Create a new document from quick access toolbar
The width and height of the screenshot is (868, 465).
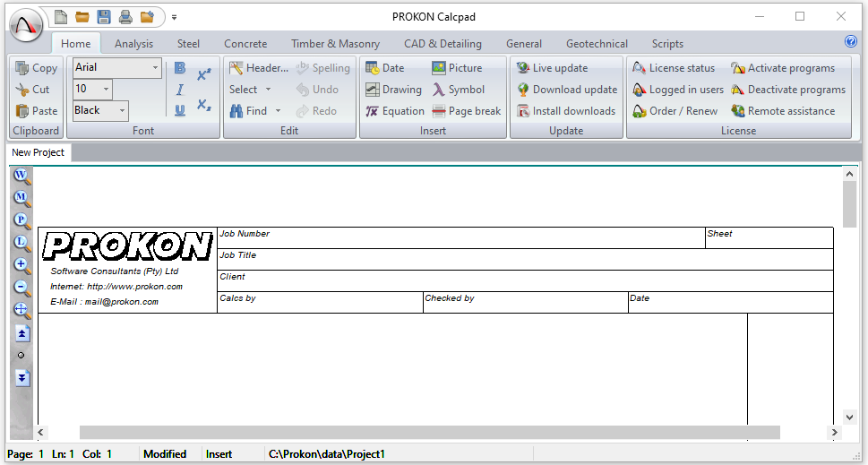pos(60,17)
